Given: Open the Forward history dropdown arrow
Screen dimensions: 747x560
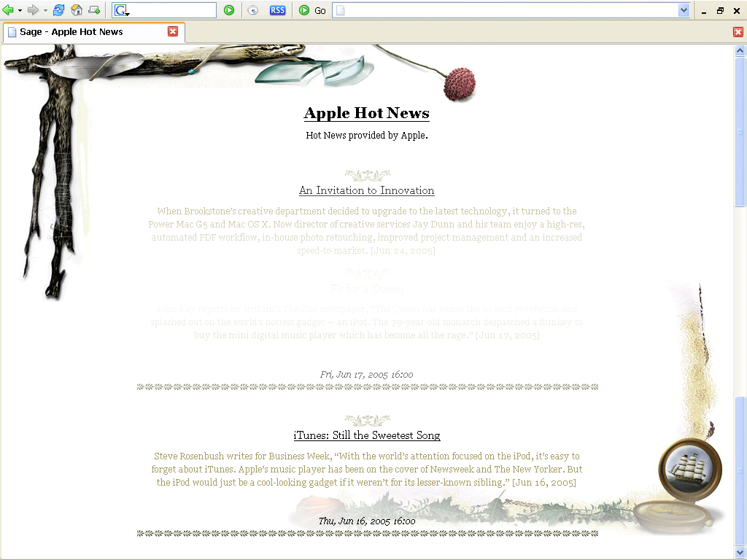Looking at the screenshot, I should coord(44,10).
